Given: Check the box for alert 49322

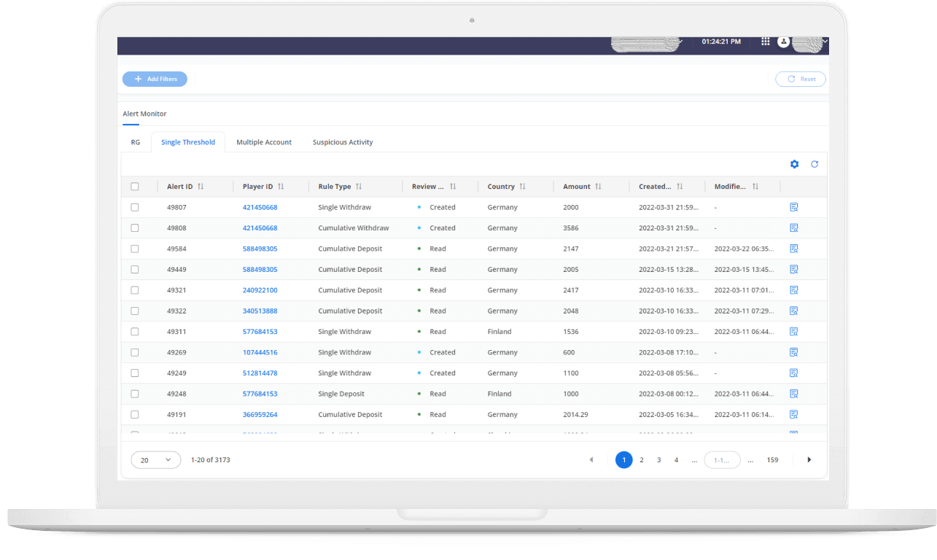Looking at the screenshot, I should coord(135,311).
